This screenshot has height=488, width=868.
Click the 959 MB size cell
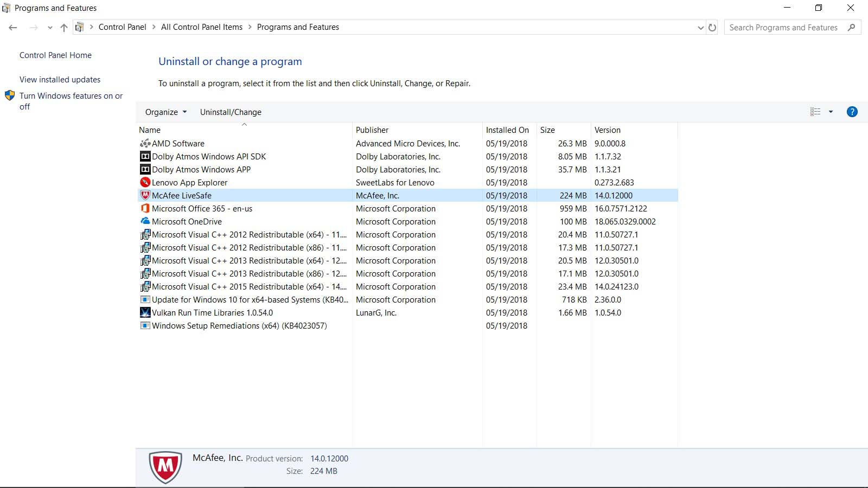(x=573, y=209)
